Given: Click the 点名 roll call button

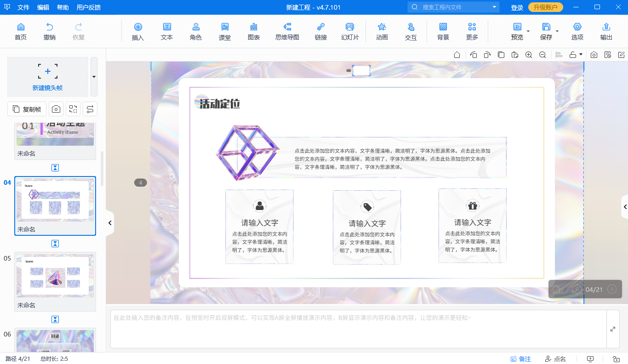Looking at the screenshot, I should coord(555,359).
